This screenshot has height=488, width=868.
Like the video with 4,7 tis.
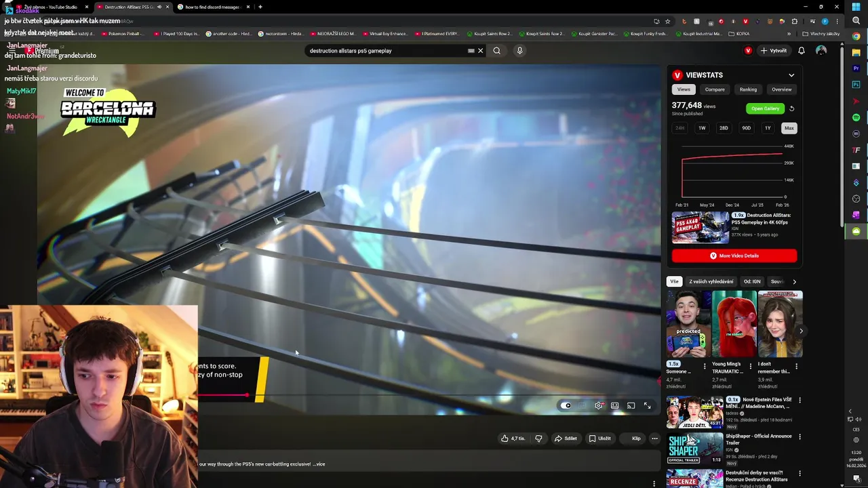tap(513, 439)
